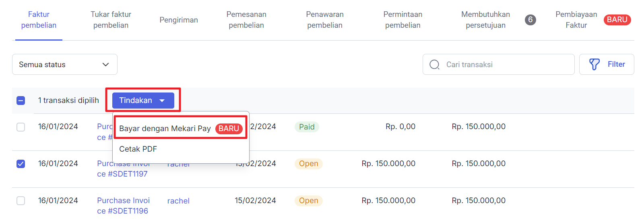Open the Semua status dropdown
644x222 pixels.
[x=65, y=64]
